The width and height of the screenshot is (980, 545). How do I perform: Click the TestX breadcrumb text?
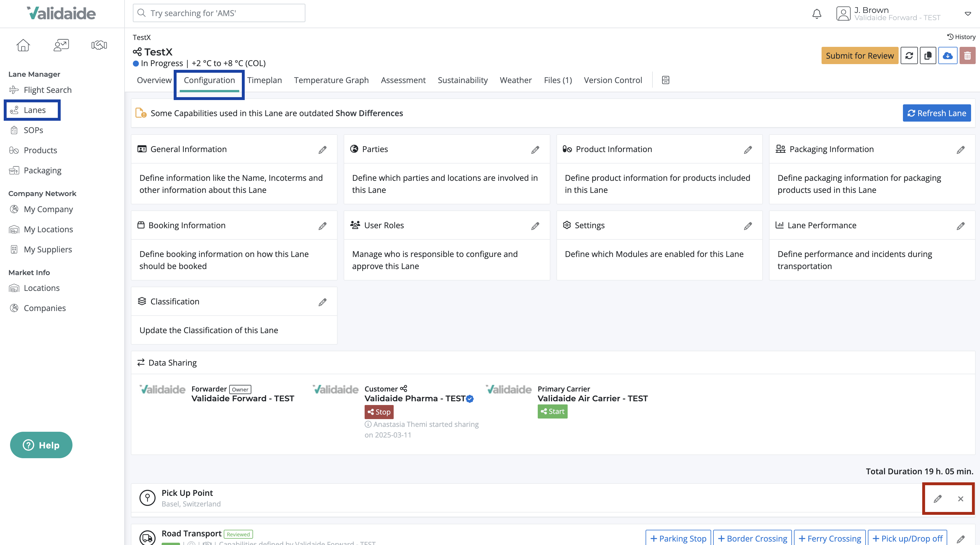point(141,37)
